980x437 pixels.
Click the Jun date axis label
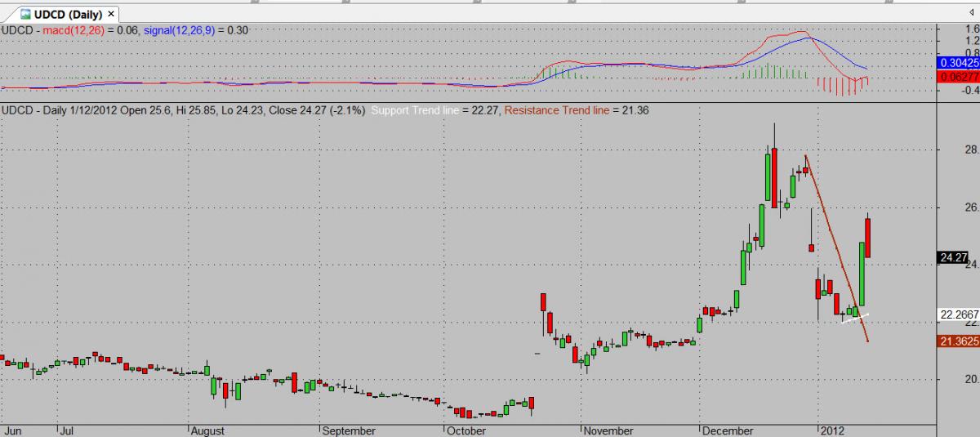tap(11, 430)
